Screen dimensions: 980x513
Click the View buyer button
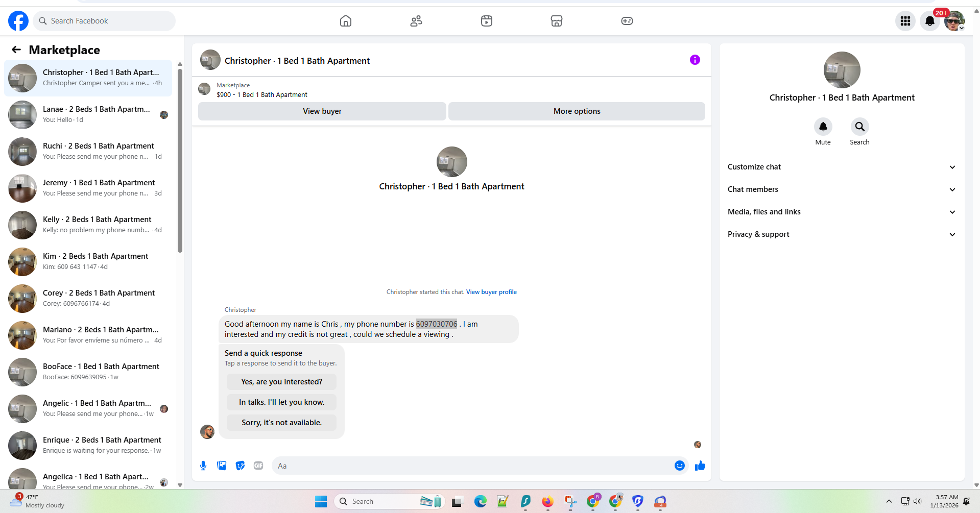322,111
